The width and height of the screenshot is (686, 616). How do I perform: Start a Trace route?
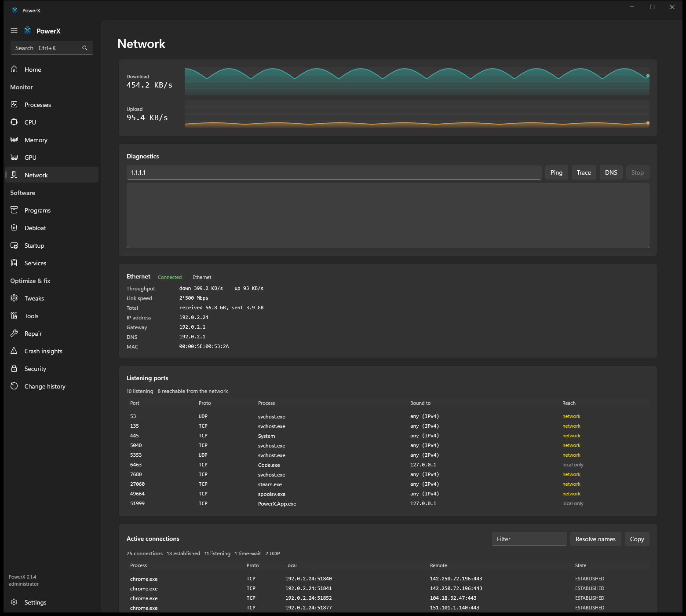pos(584,172)
